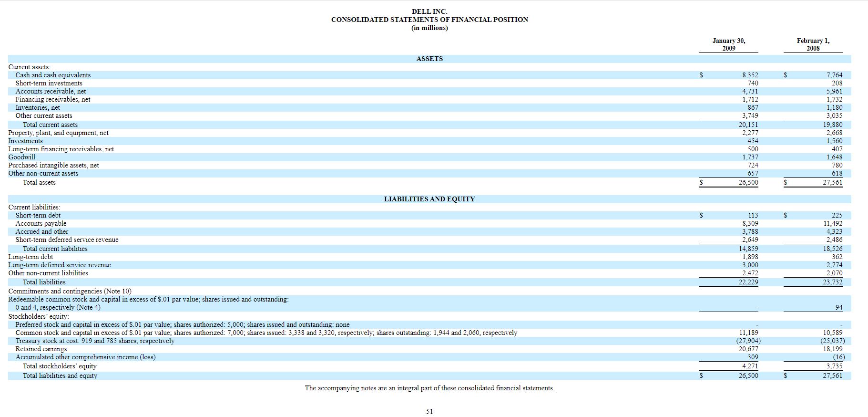Click Total stockholders' equity label
Screen dimensions: 868x417
coord(60,366)
